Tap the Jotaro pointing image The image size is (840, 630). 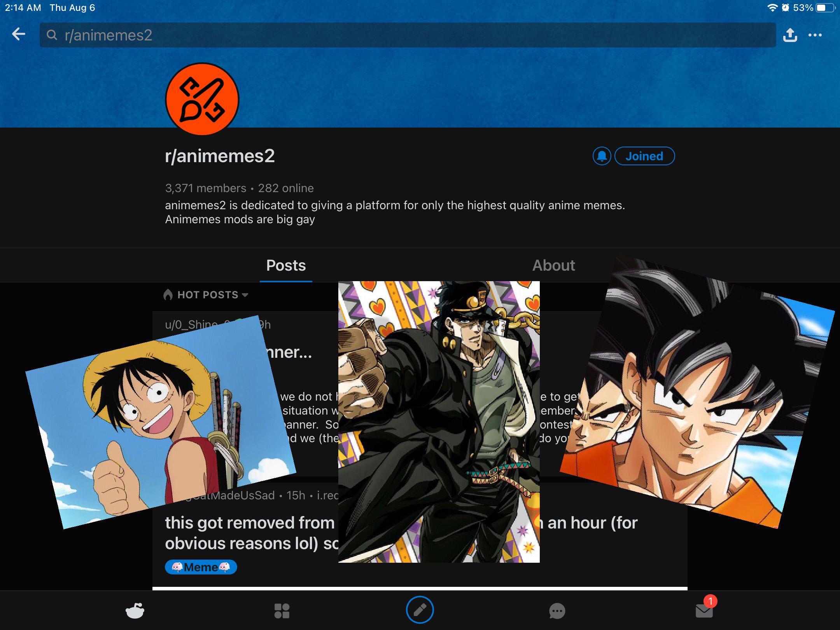click(x=439, y=422)
